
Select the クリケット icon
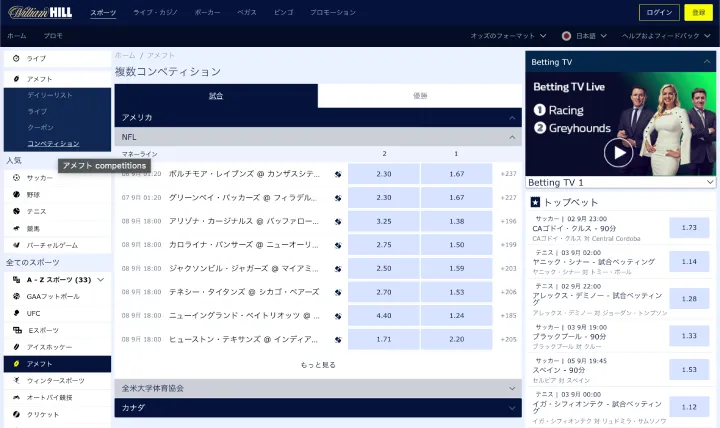16,414
